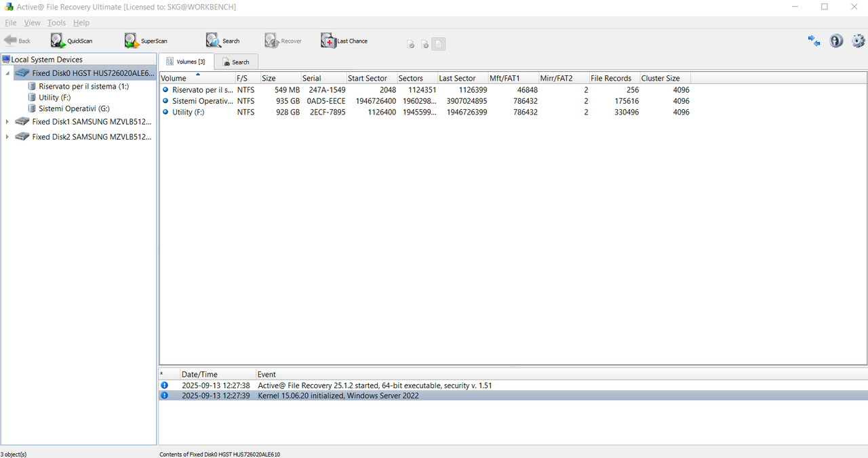
Task: Sort by the Volume column header
Action: pos(197,78)
